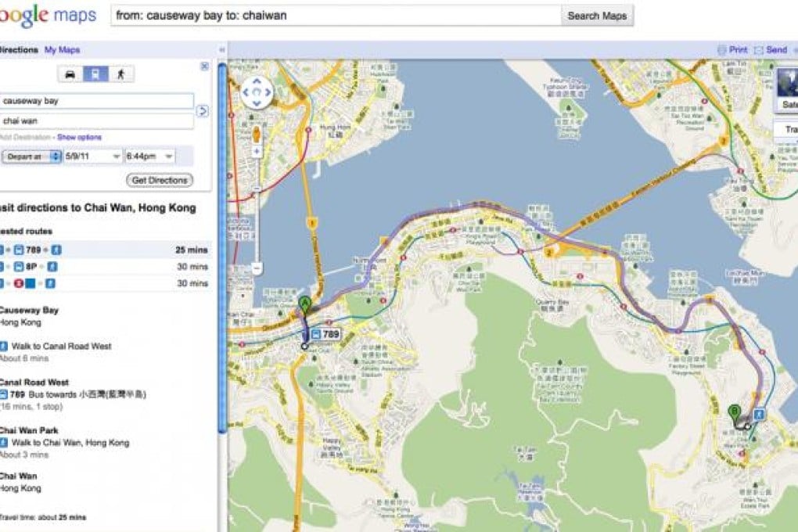
Task: Click 'Walk to Canal Road West' step
Action: point(61,346)
